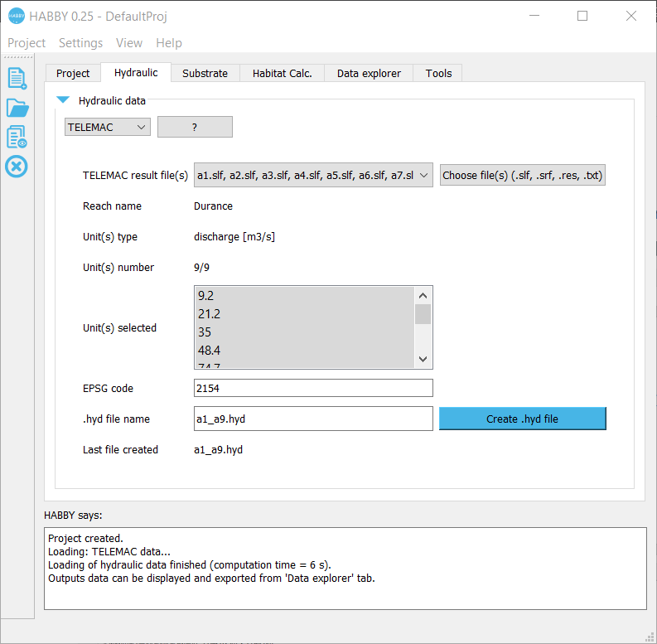
Task: Click the 'Project created.' log line
Action: coord(85,539)
